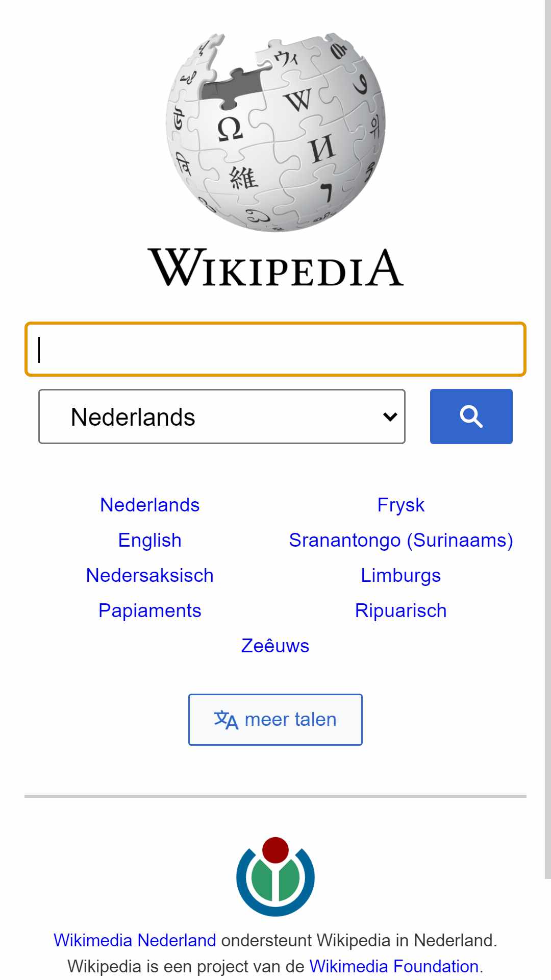Screen dimensions: 551x980
Task: Click the translate icon beside meer talen
Action: (226, 720)
